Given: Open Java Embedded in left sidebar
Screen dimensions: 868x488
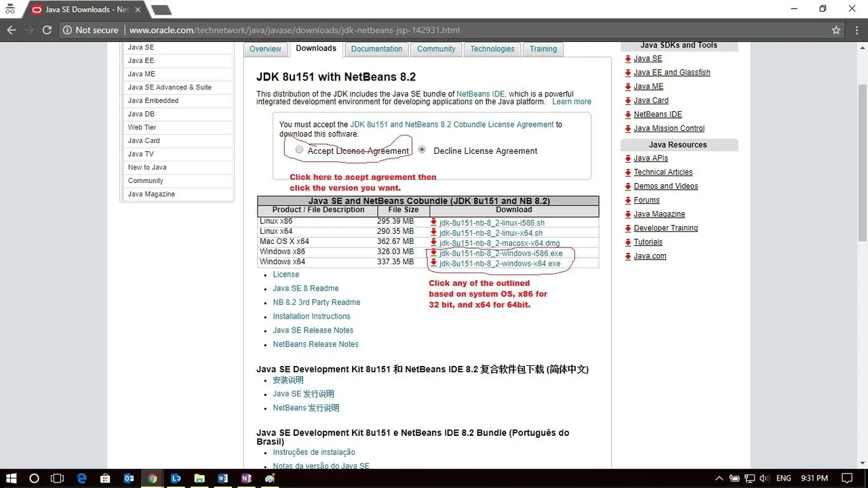Looking at the screenshot, I should pos(153,100).
